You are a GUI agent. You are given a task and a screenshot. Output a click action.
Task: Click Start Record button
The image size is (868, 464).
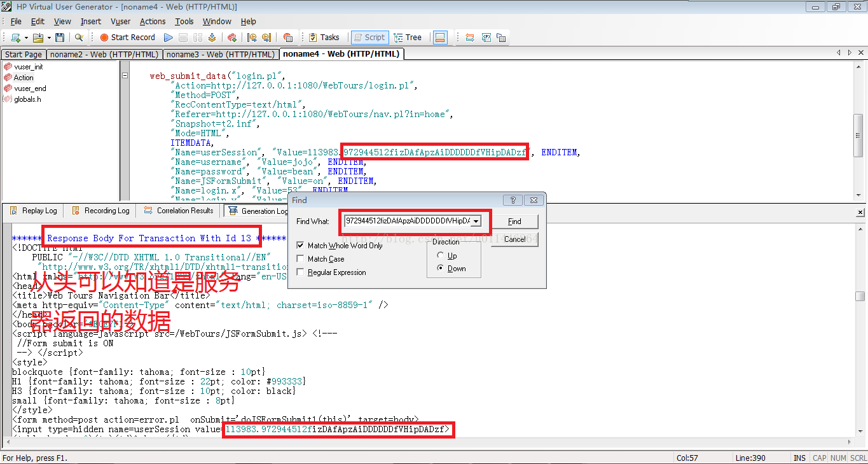pyautogui.click(x=127, y=38)
